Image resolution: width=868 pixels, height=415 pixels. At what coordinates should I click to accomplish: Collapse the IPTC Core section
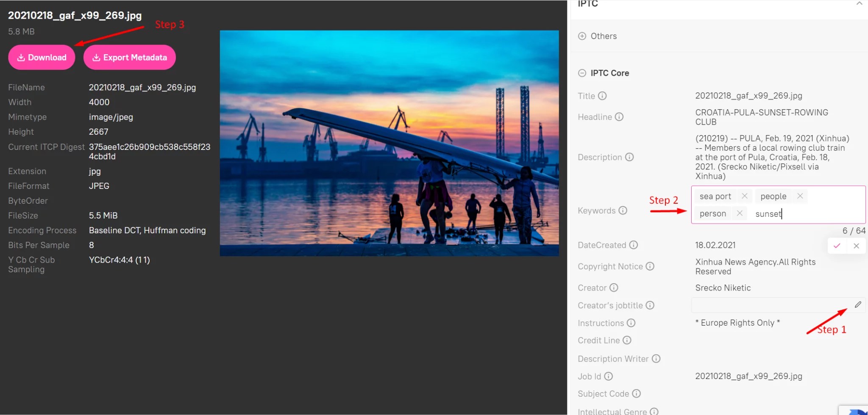click(581, 73)
